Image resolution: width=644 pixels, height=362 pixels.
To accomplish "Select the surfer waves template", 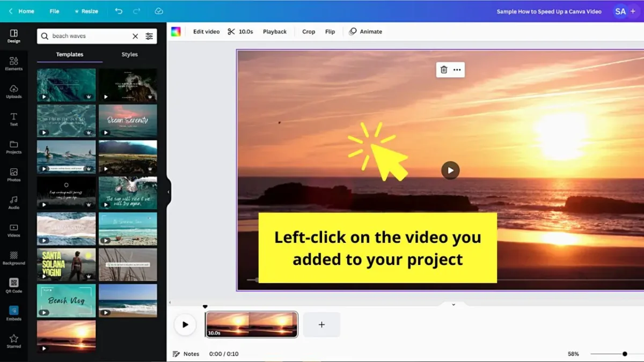I will 66,157.
